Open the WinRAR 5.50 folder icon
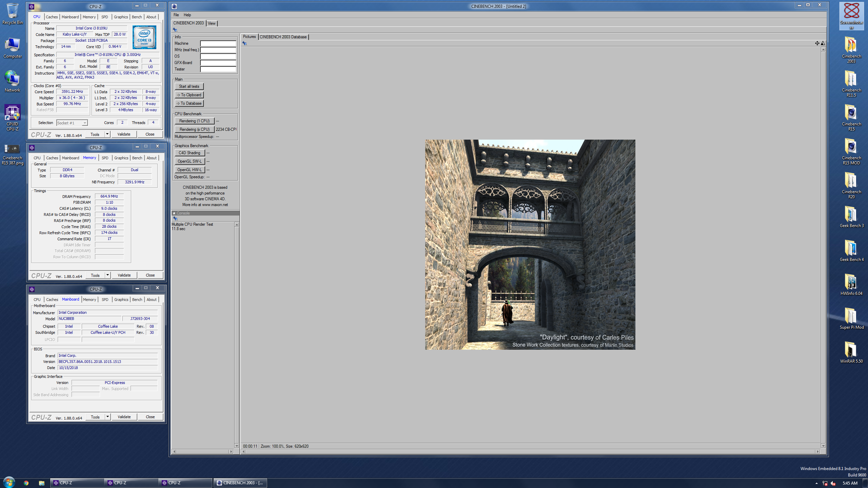 pos(851,352)
